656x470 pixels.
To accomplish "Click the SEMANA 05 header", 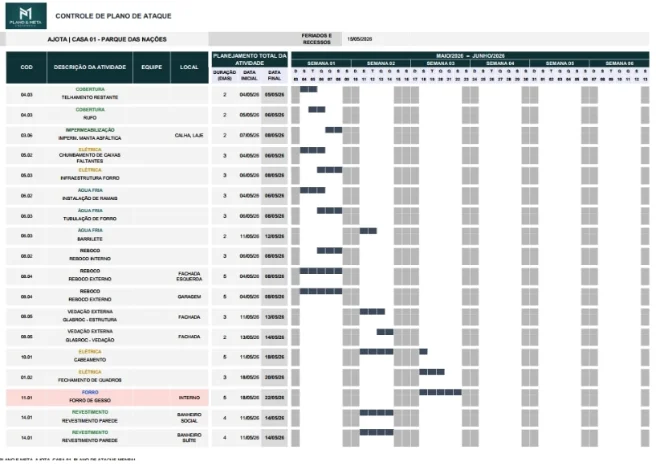I will point(560,63).
